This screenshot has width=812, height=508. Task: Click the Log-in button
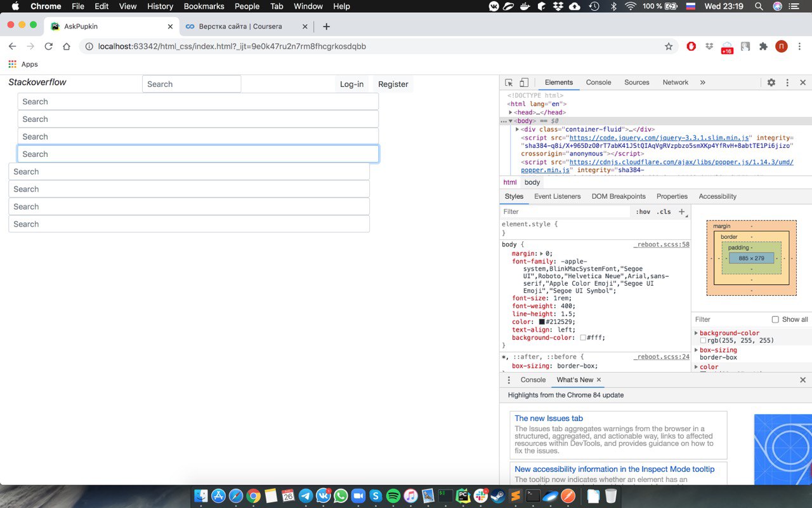pyautogui.click(x=351, y=84)
